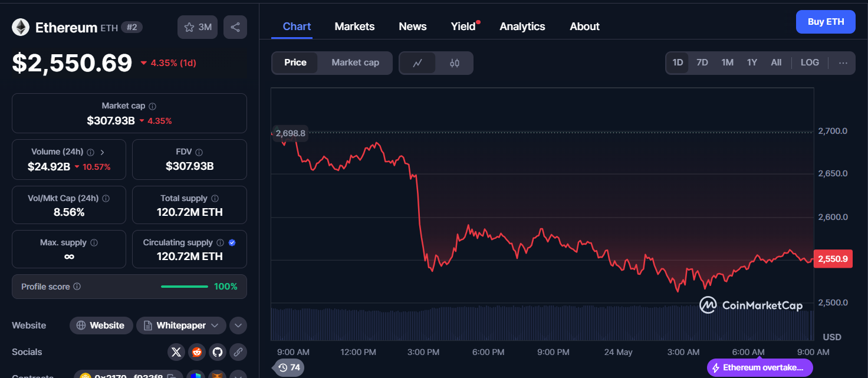868x378 pixels.
Task: Click info icon beside Market cap label
Action: click(153, 106)
